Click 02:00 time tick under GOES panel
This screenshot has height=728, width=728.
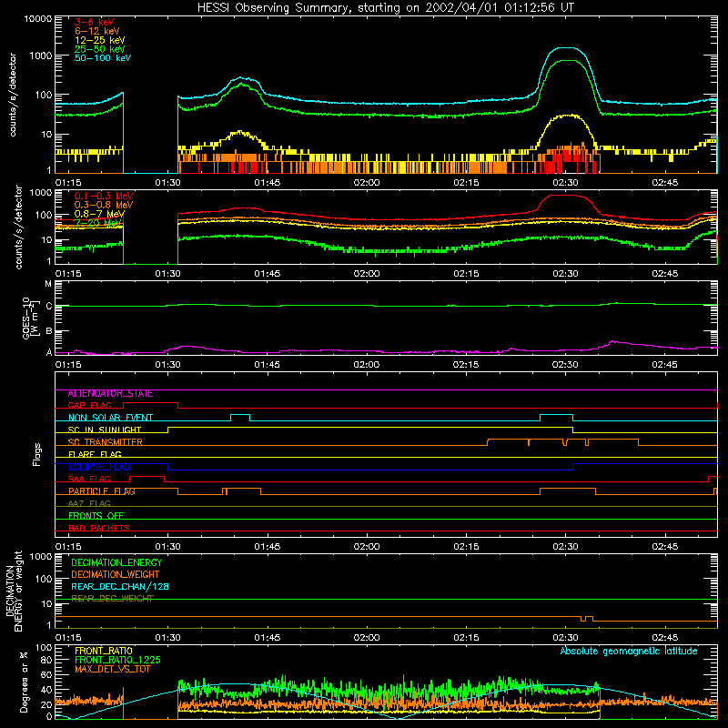click(367, 365)
